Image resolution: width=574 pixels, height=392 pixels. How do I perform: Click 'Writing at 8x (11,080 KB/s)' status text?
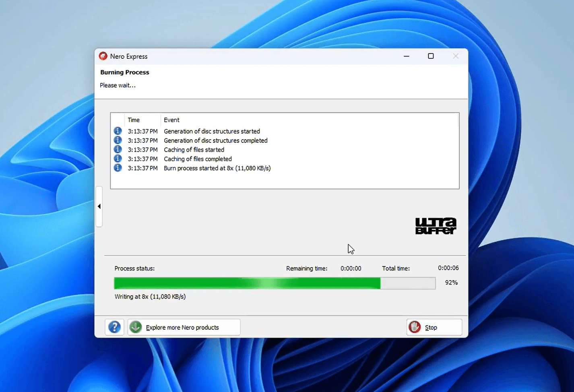tap(150, 297)
